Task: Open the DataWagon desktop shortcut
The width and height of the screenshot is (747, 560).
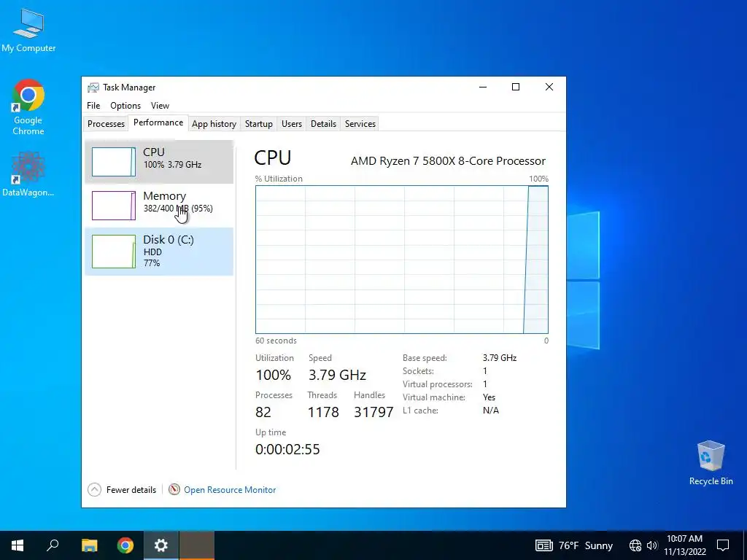Action: (x=28, y=174)
